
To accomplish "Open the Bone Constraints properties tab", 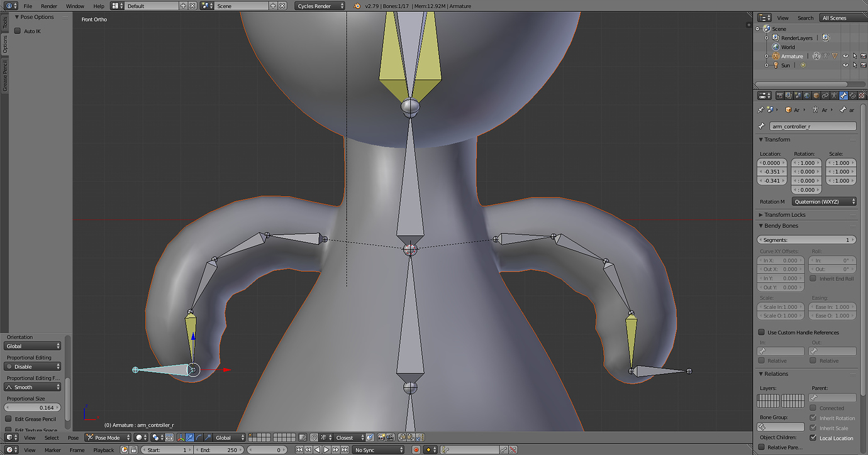I will pyautogui.click(x=852, y=96).
